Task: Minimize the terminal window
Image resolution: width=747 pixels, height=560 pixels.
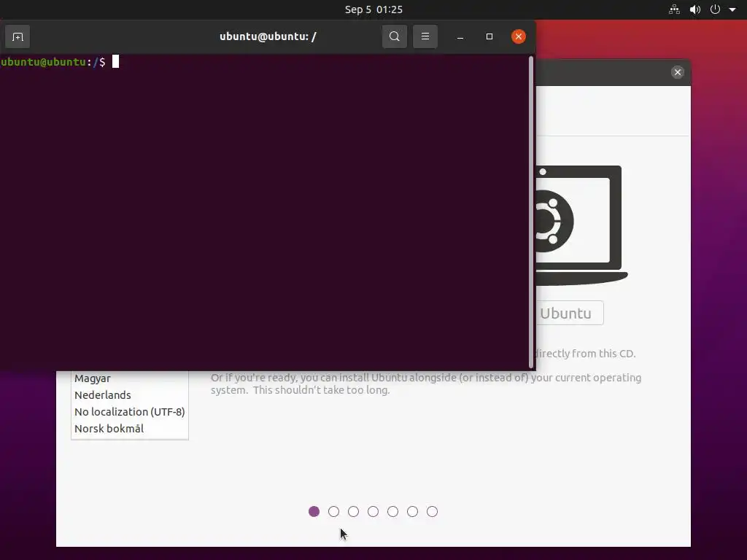Action: coord(460,36)
